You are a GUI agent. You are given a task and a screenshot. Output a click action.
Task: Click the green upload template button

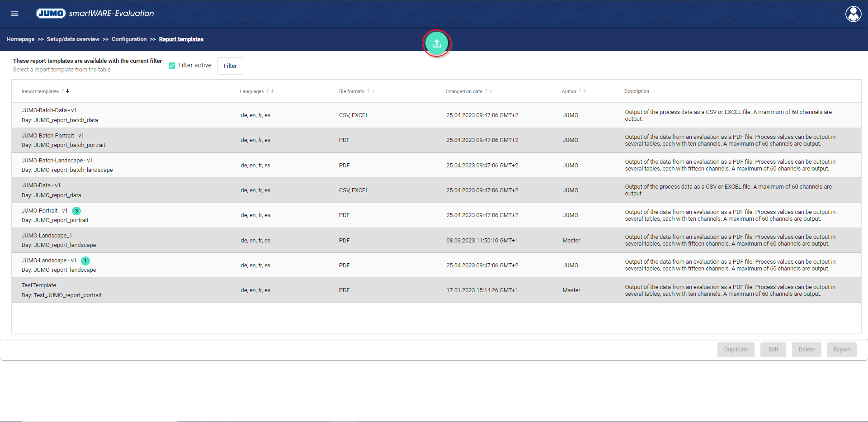[x=436, y=43]
